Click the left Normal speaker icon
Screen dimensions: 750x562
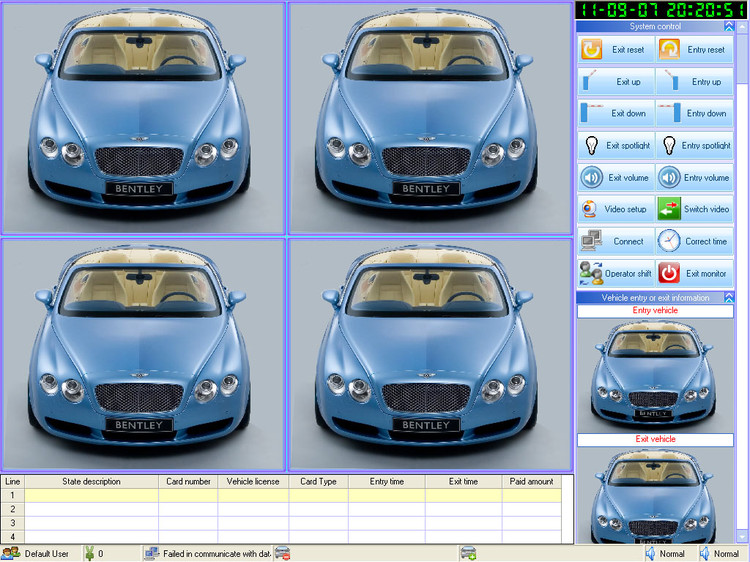coord(650,554)
